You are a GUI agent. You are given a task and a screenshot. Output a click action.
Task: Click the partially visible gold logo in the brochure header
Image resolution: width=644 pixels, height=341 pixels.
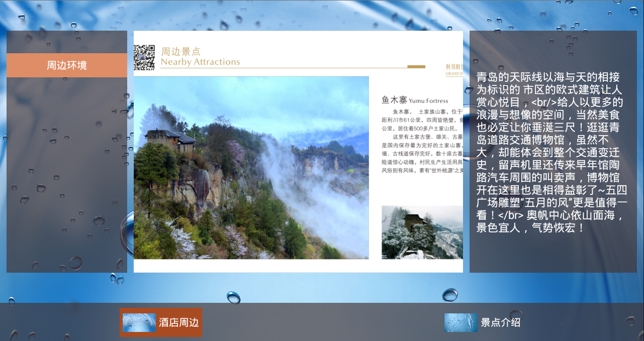[454, 70]
